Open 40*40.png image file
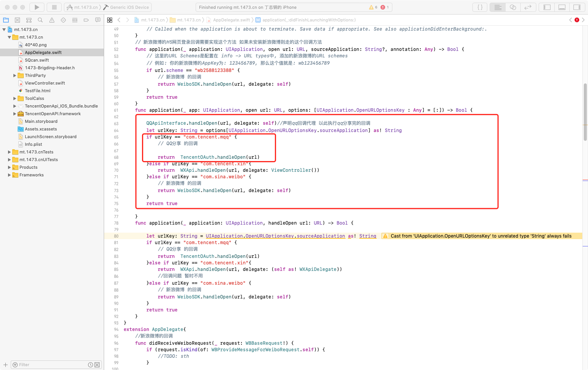The height and width of the screenshot is (370, 588). point(36,45)
